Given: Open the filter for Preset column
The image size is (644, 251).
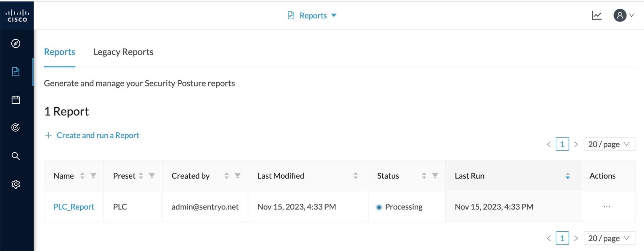Looking at the screenshot, I should 152,176.
